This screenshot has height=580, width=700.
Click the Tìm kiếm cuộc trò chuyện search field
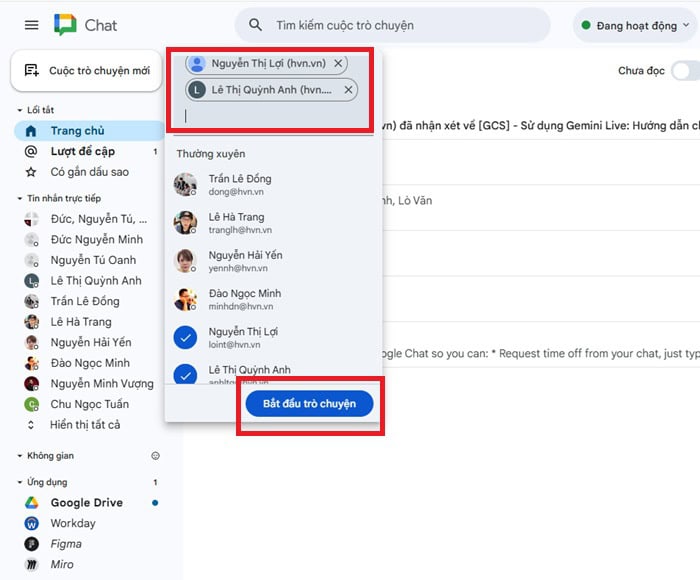coord(400,25)
